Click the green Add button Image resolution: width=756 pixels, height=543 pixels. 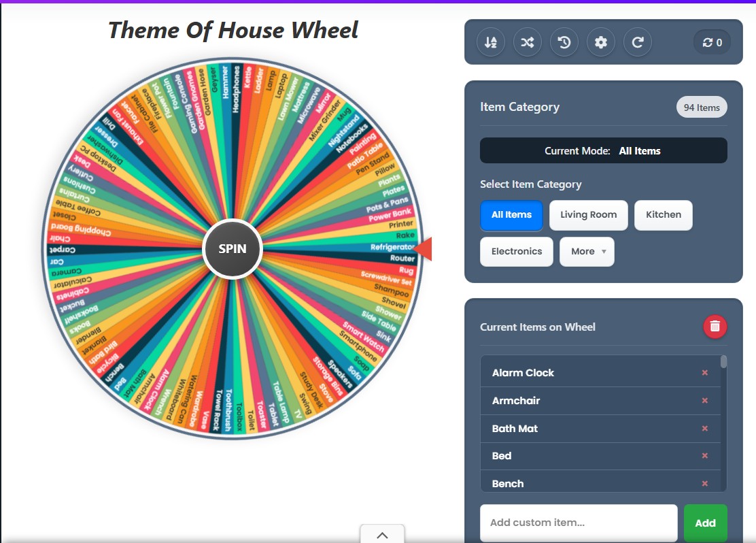click(706, 523)
